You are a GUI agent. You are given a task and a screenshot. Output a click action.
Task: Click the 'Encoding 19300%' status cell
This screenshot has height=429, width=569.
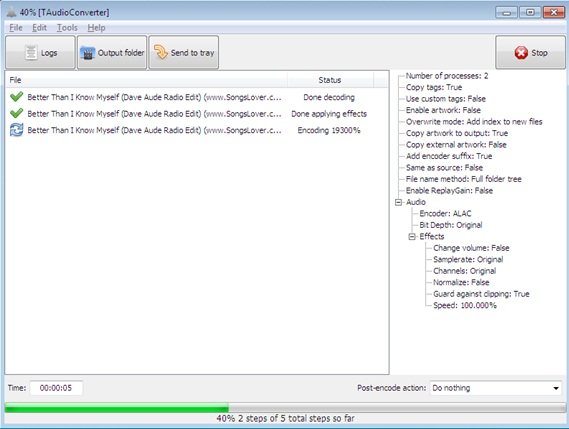pos(329,130)
